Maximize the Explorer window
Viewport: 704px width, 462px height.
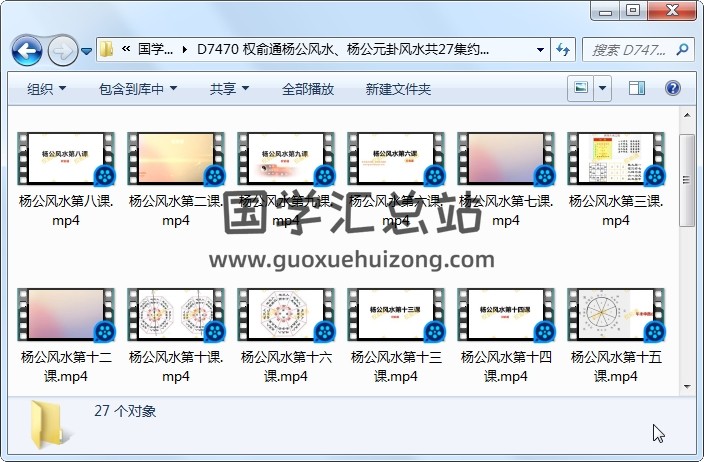pos(633,11)
